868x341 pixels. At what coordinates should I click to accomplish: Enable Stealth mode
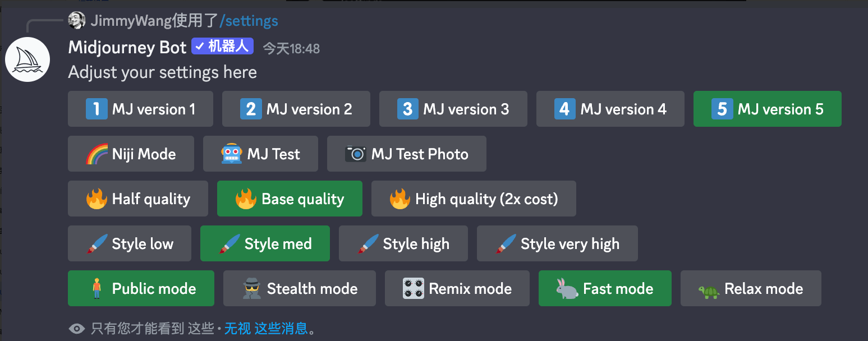299,288
